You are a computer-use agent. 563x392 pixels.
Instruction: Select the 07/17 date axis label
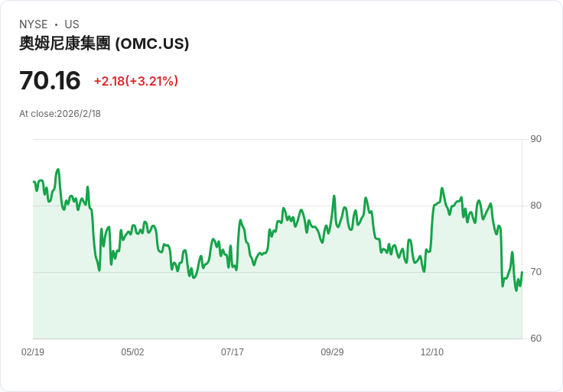(x=233, y=352)
